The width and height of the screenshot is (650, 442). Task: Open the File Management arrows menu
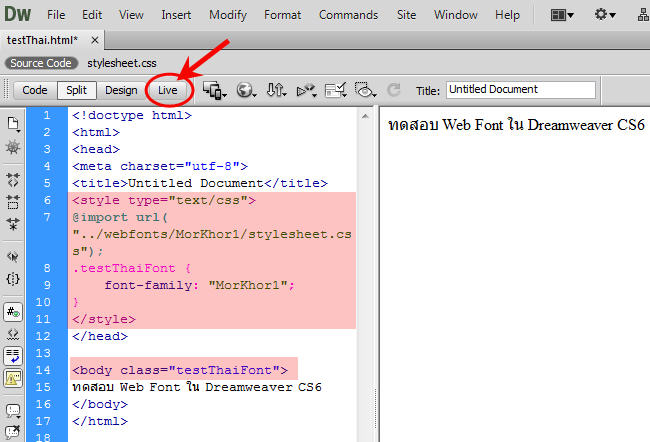[276, 90]
